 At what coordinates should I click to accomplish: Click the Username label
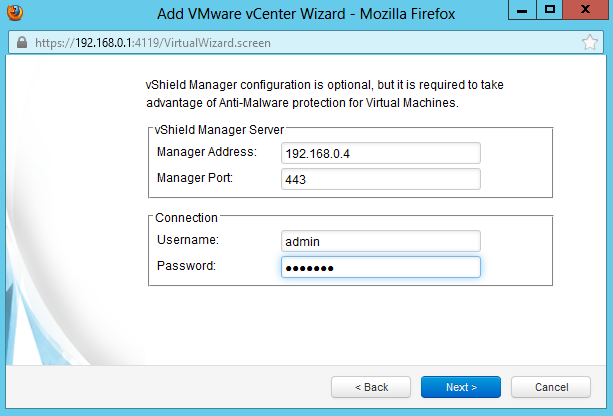click(188, 240)
